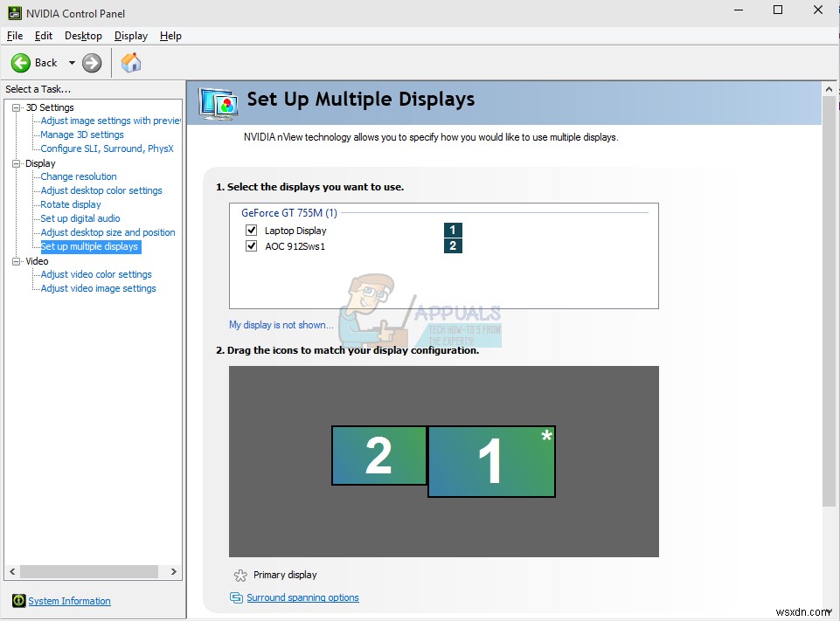The image size is (840, 621).
Task: Select Rotate display task
Action: tap(71, 204)
